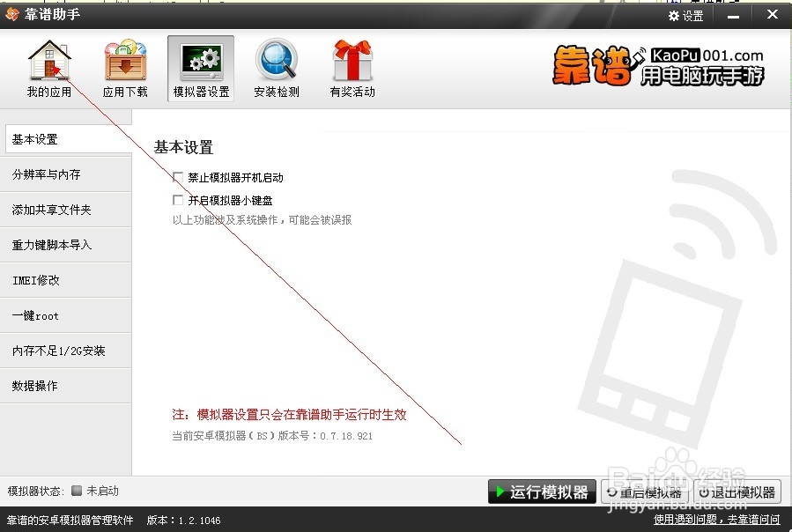Close the 靠谱助手 window

pyautogui.click(x=773, y=15)
